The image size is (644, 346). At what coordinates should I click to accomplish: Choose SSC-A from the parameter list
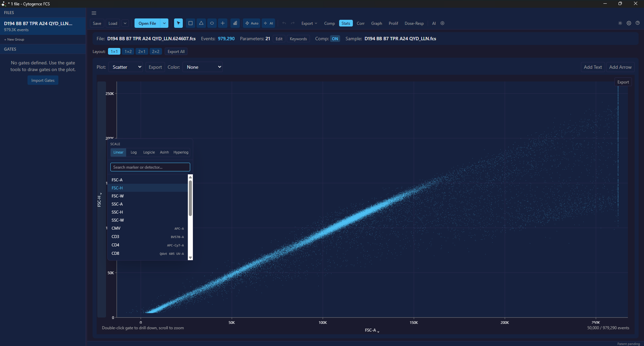(148, 204)
